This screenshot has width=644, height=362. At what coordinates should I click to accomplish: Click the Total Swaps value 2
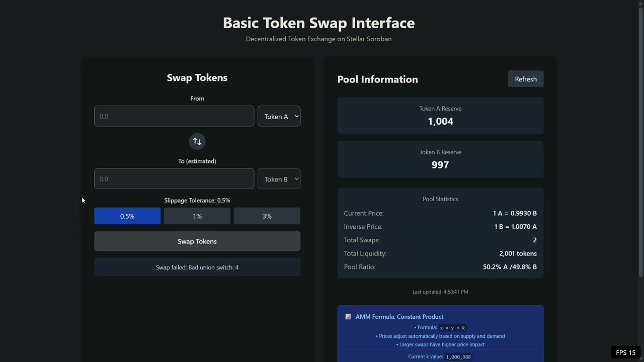[535, 240]
